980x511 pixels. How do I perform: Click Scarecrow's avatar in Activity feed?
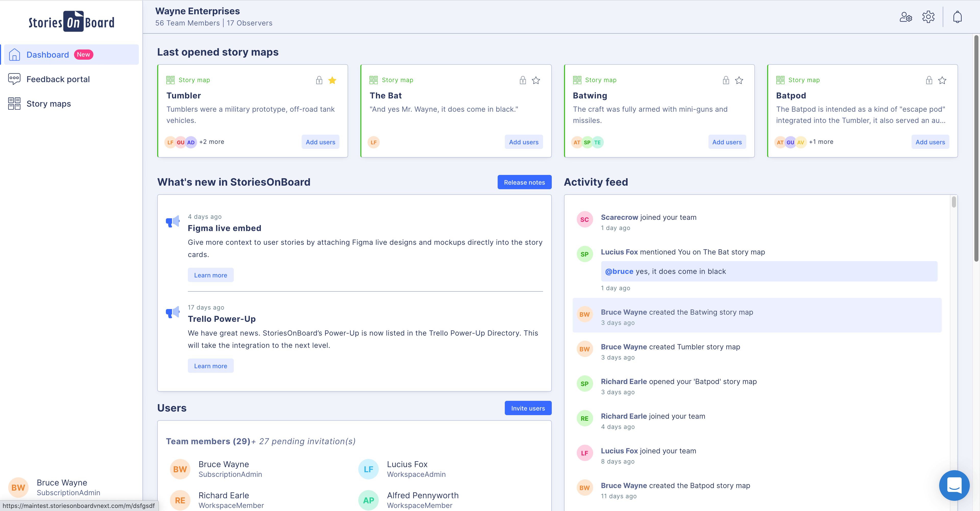585,219
